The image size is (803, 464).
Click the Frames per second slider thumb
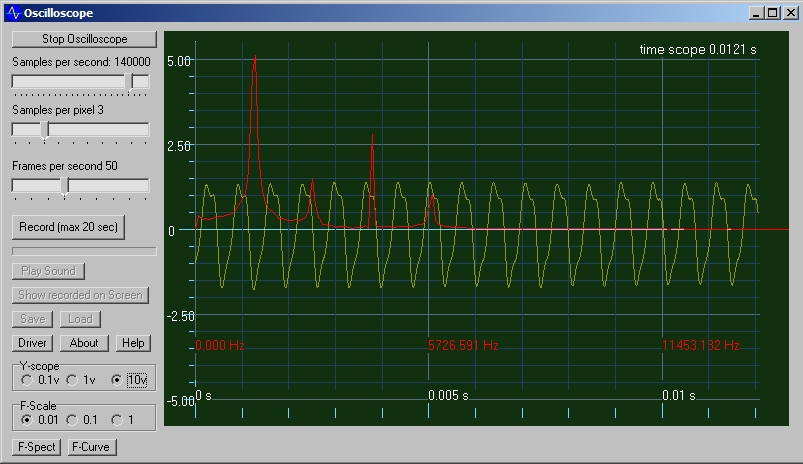point(65,186)
